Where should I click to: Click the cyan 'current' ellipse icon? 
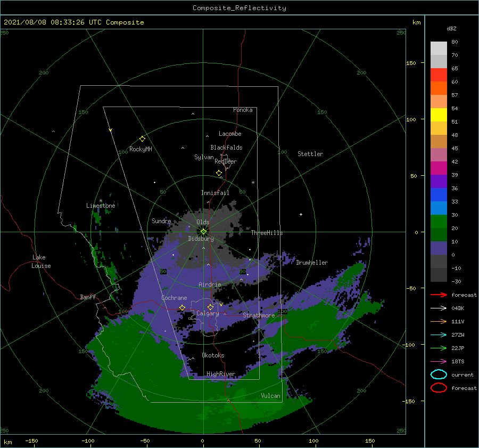coord(439,374)
